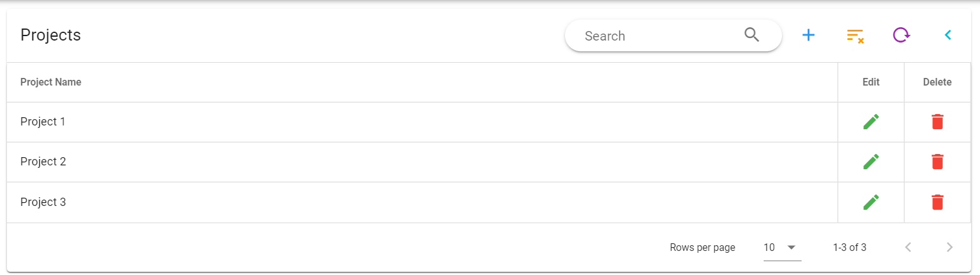Edit Project 2 with the pencil icon

871,162
